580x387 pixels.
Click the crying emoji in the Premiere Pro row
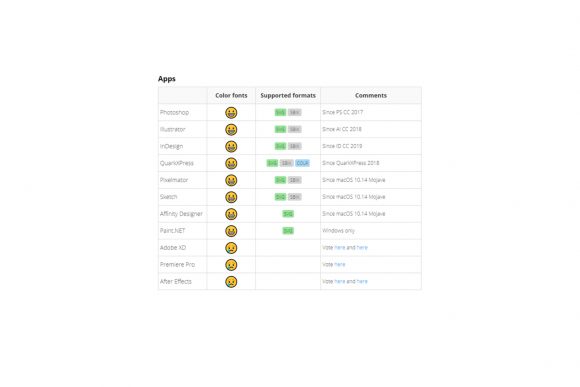(231, 265)
